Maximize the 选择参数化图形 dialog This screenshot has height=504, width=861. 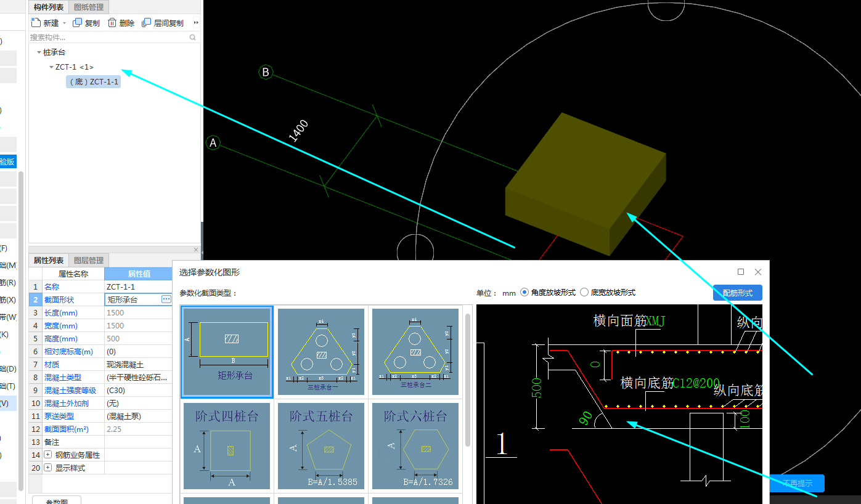[x=741, y=272]
